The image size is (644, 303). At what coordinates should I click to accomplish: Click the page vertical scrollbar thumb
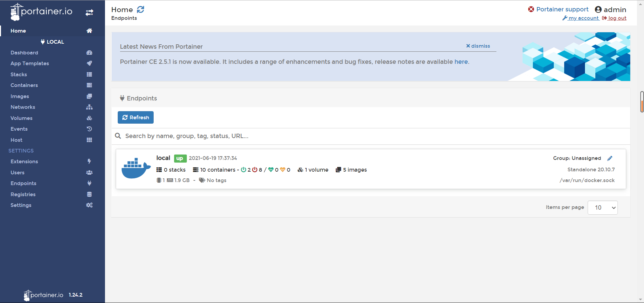coord(642,102)
